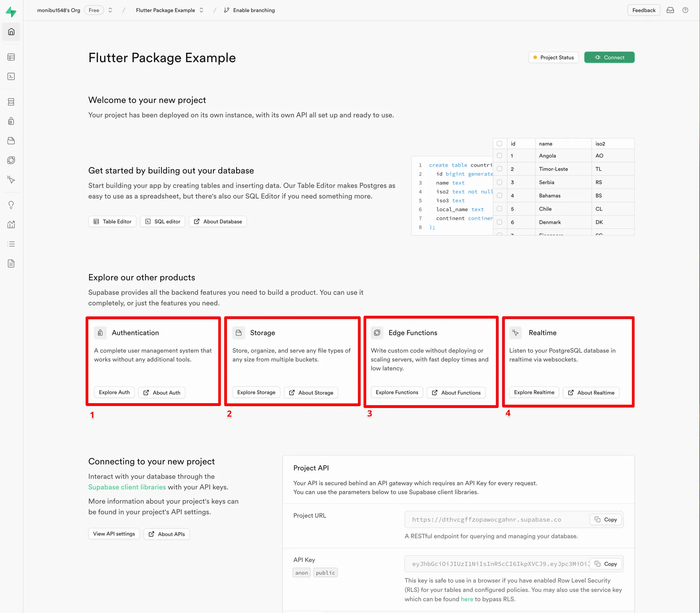The width and height of the screenshot is (700, 613).
Task: Open Realtime cursor icon in sidebar
Action: tap(11, 180)
